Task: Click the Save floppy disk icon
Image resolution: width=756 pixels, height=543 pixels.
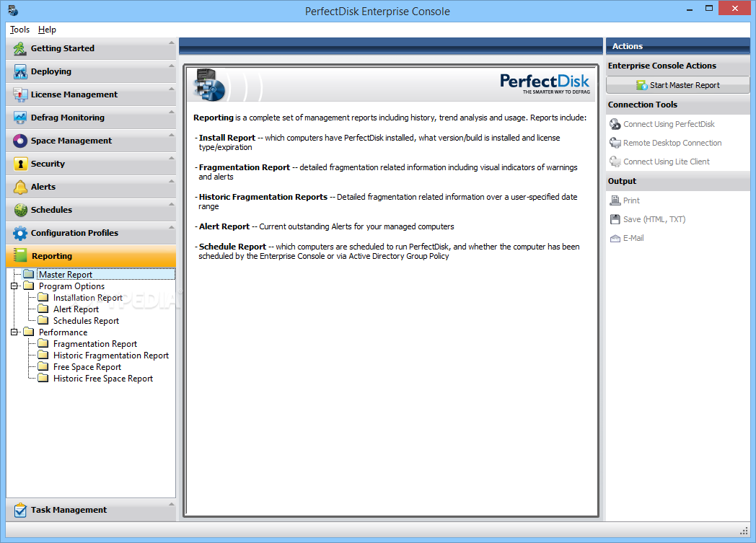Action: click(615, 219)
